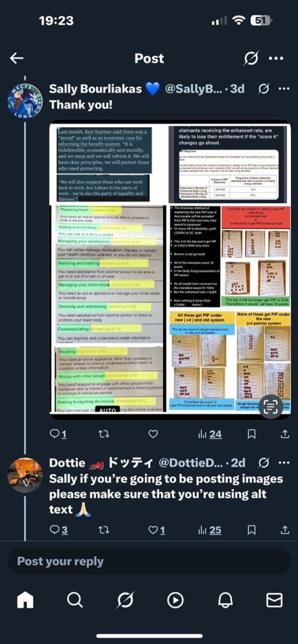
Task: Open the Notifications bell tab
Action: [225, 600]
